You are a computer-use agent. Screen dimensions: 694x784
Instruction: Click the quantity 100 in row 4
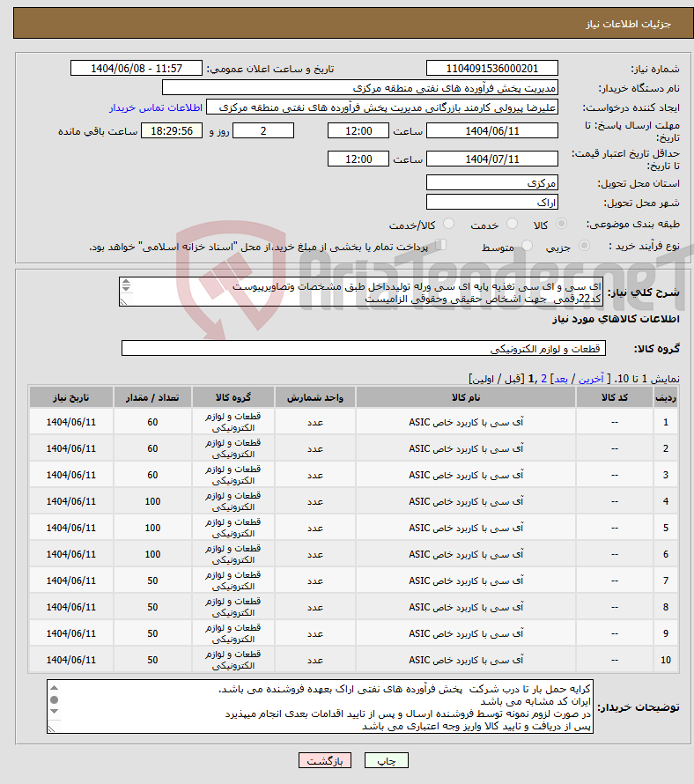tap(152, 501)
